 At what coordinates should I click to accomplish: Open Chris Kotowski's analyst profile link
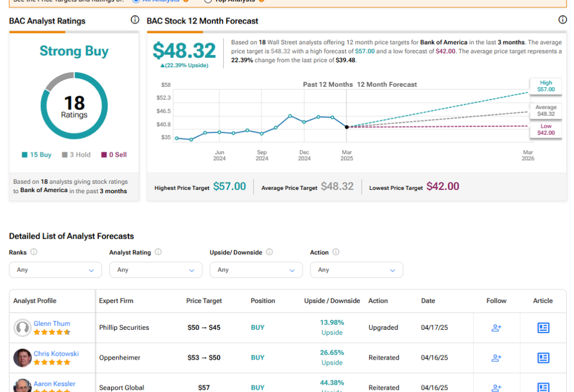56,353
